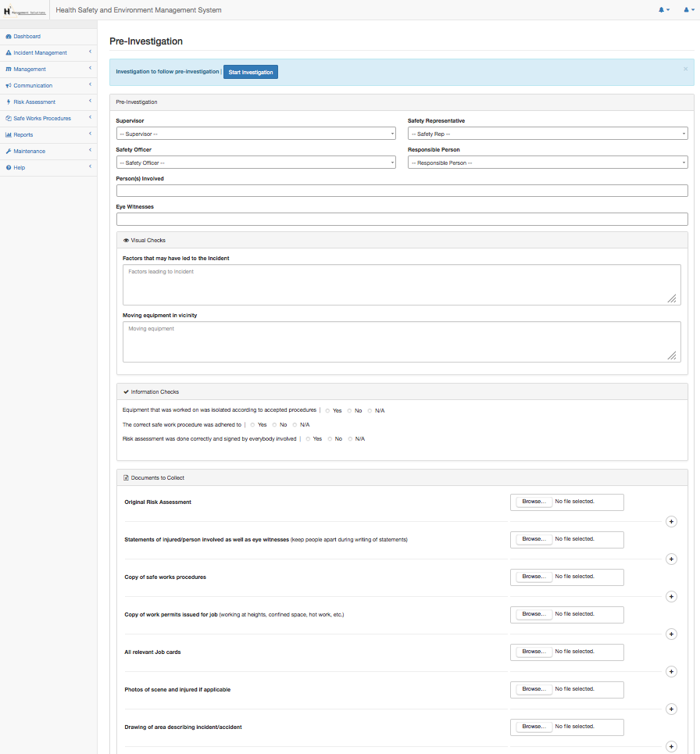Choose N/A for risk assessment done correctly
Image resolution: width=700 pixels, height=754 pixels.
[x=351, y=439]
